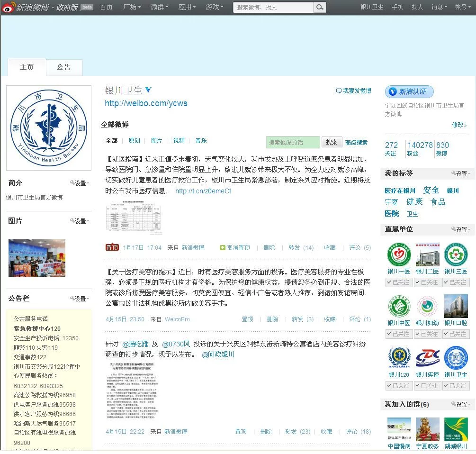Open 设置 dropdown for 公告栏

(80, 299)
